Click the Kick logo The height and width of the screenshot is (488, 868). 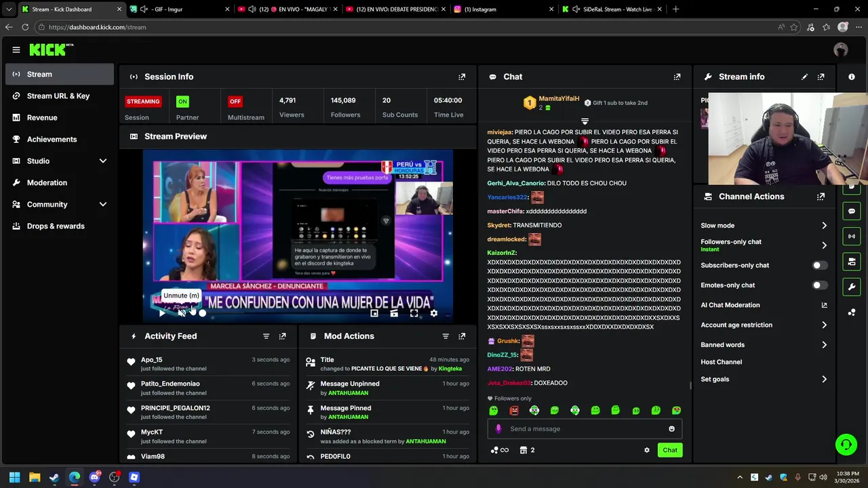click(50, 49)
